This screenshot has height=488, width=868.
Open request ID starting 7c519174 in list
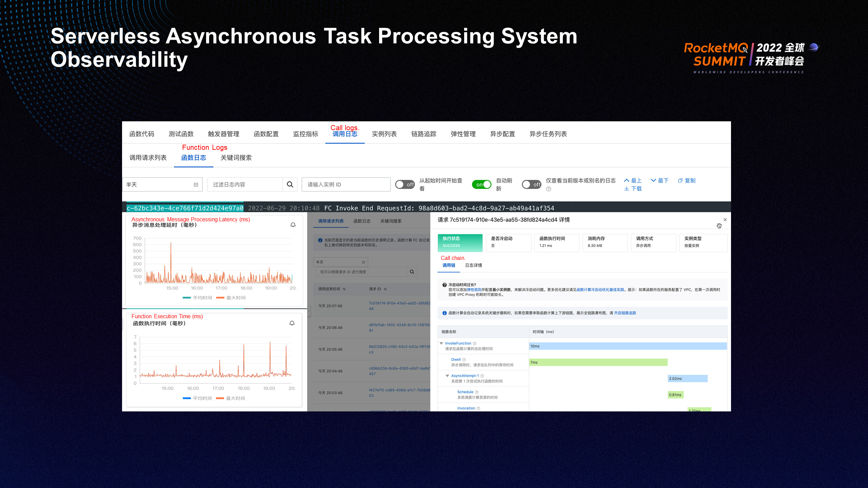pos(399,306)
